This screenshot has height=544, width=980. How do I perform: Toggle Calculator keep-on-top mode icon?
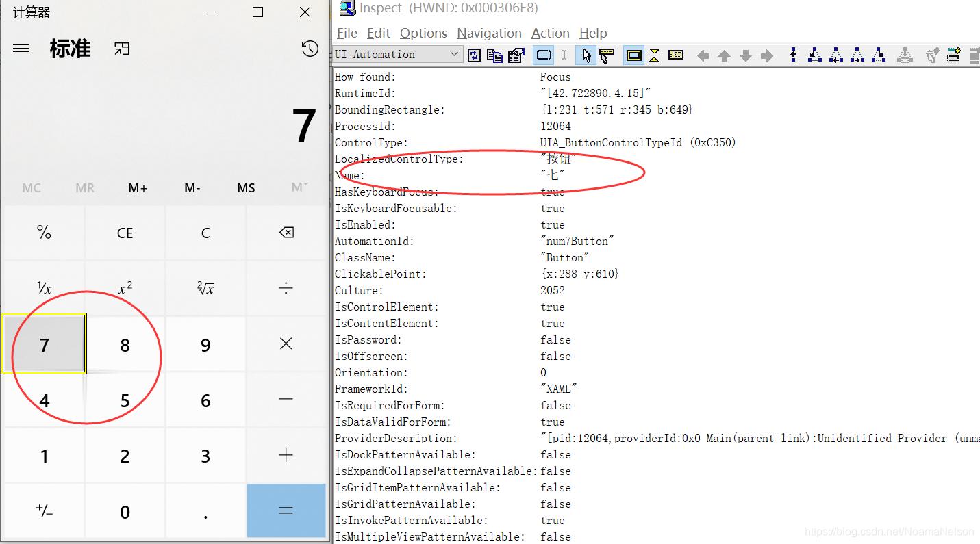122,49
